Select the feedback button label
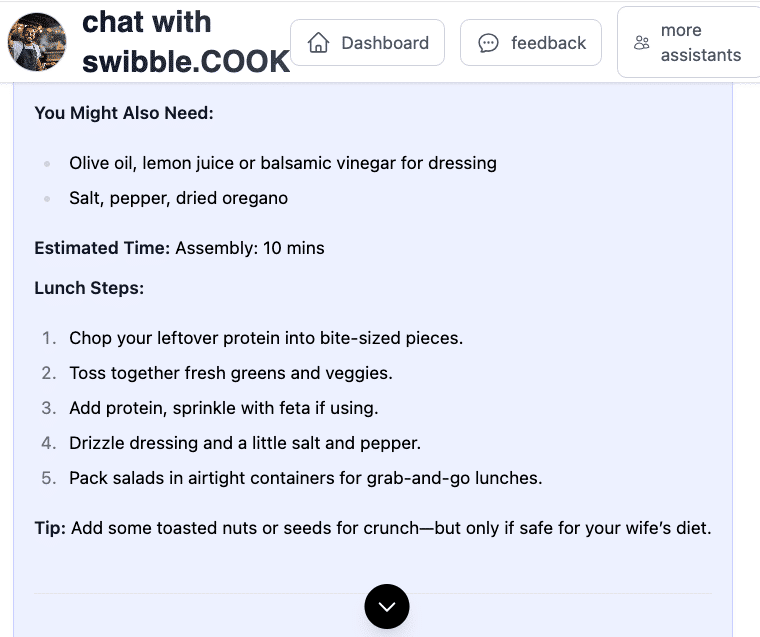This screenshot has height=637, width=760. coord(548,43)
